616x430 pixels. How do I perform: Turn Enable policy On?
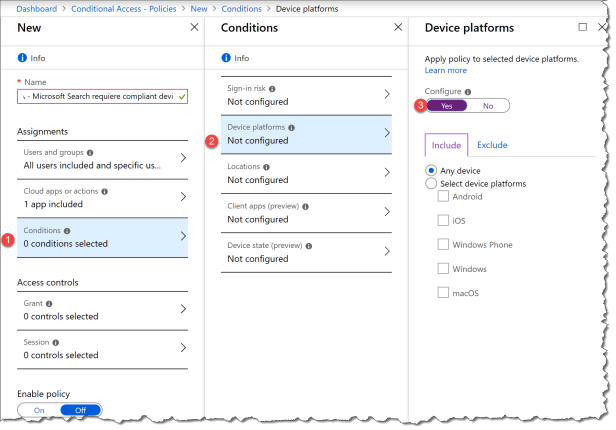tap(39, 410)
